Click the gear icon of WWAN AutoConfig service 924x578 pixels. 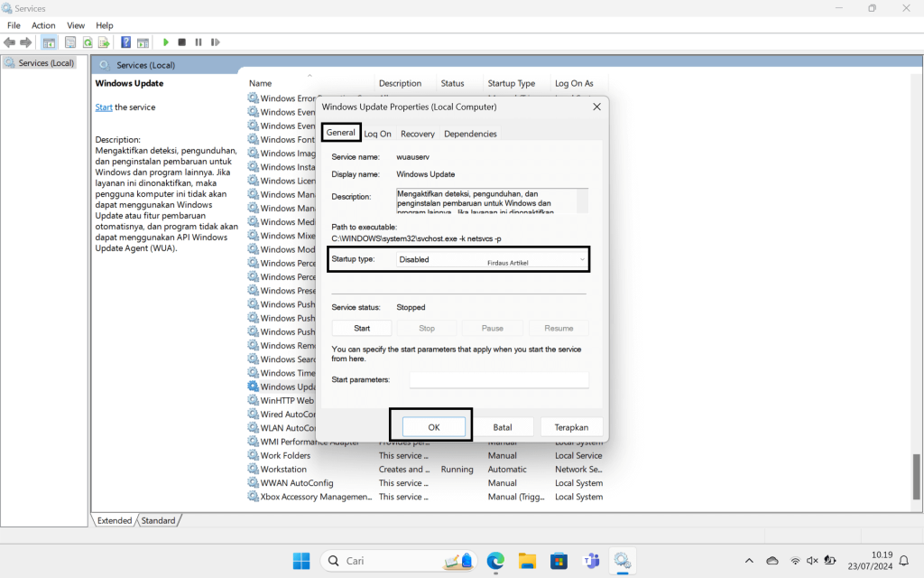click(x=253, y=482)
